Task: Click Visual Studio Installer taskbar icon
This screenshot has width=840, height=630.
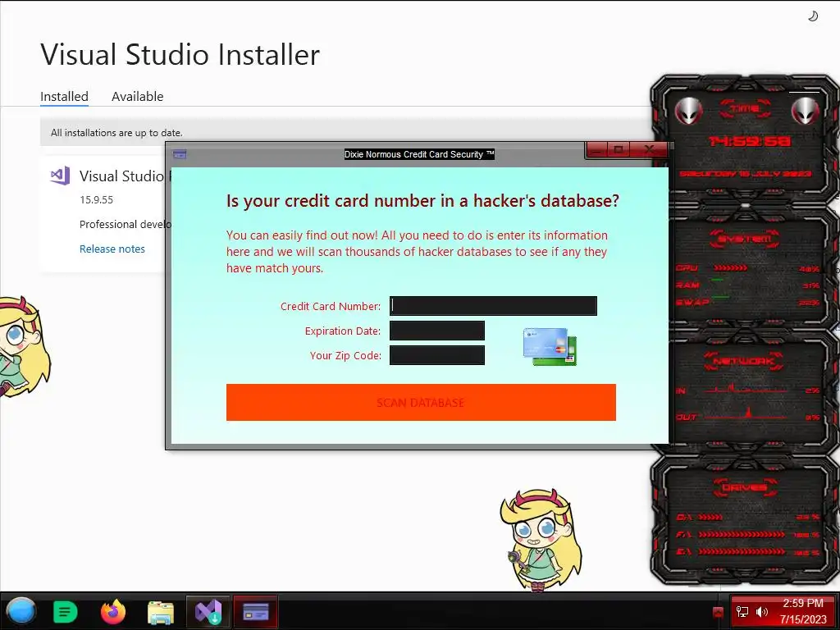Action: coord(208,612)
